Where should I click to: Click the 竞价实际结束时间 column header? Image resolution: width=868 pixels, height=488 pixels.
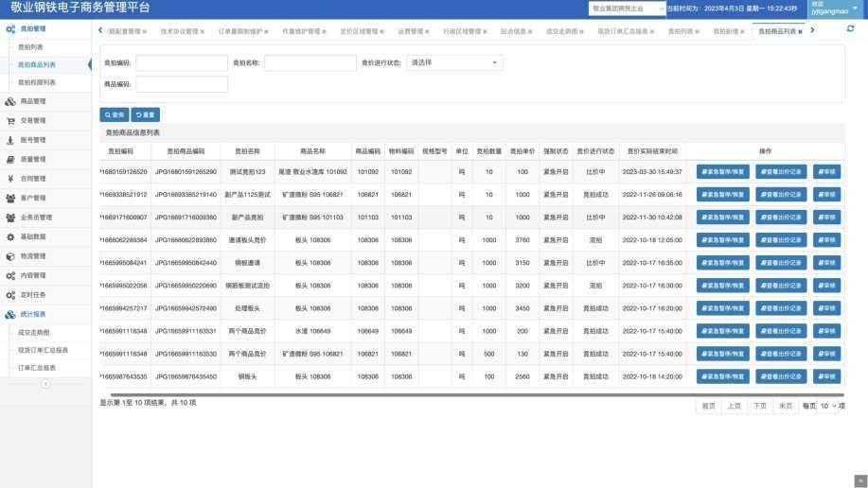coord(652,151)
